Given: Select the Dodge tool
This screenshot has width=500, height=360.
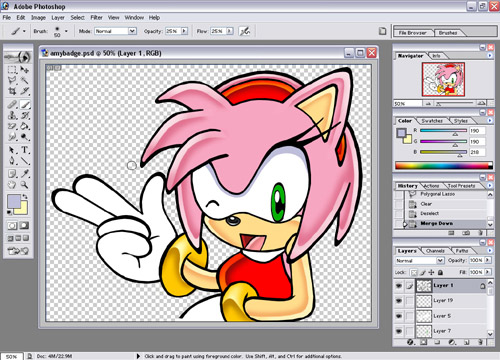Looking at the screenshot, I should tap(24, 137).
